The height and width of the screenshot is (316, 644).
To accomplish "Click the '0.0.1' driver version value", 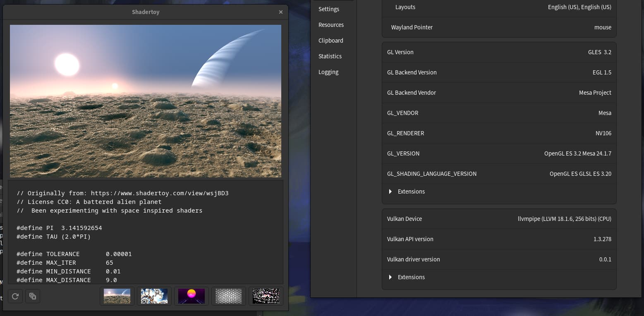I will tap(605, 259).
